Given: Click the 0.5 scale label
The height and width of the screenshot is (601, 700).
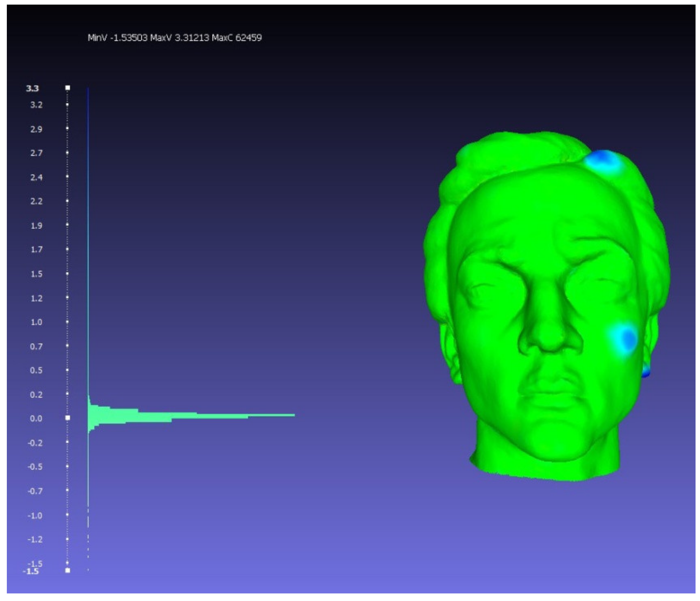Looking at the screenshot, I should (x=36, y=370).
